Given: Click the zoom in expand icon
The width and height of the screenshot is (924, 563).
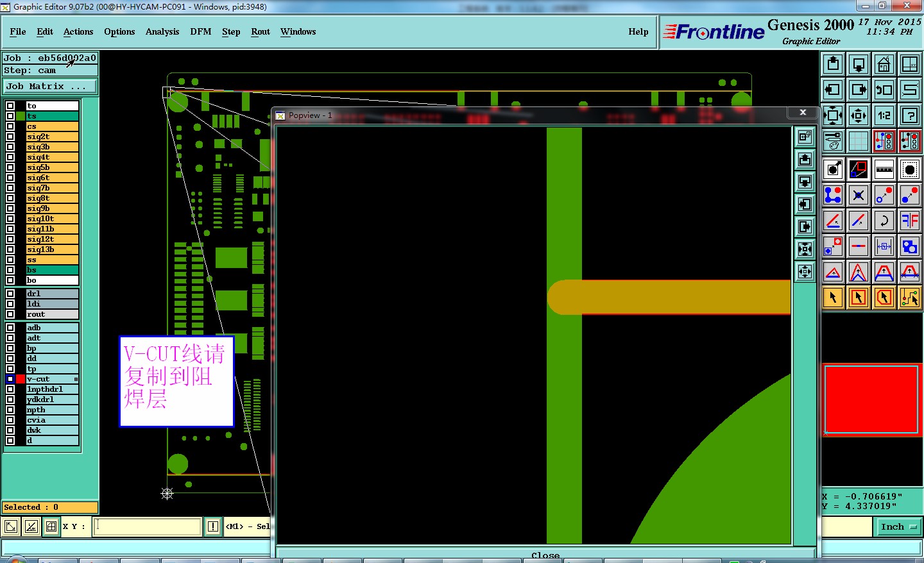Looking at the screenshot, I should point(833,115).
